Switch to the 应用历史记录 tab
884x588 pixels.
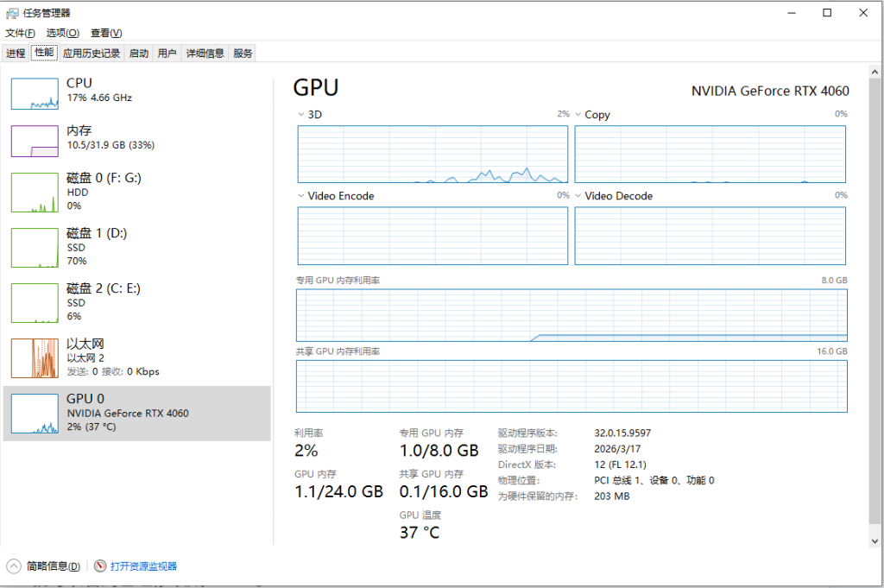point(92,54)
